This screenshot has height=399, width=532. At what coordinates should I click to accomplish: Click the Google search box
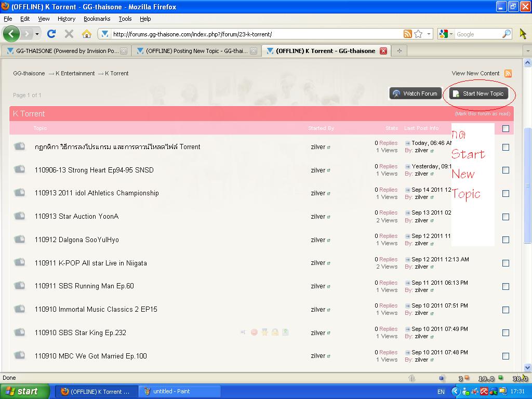(x=478, y=34)
